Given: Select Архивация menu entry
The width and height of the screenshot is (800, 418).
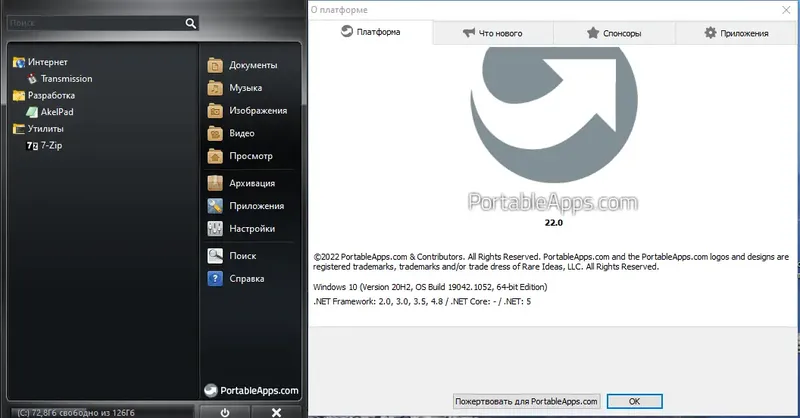Looking at the screenshot, I should [x=250, y=183].
